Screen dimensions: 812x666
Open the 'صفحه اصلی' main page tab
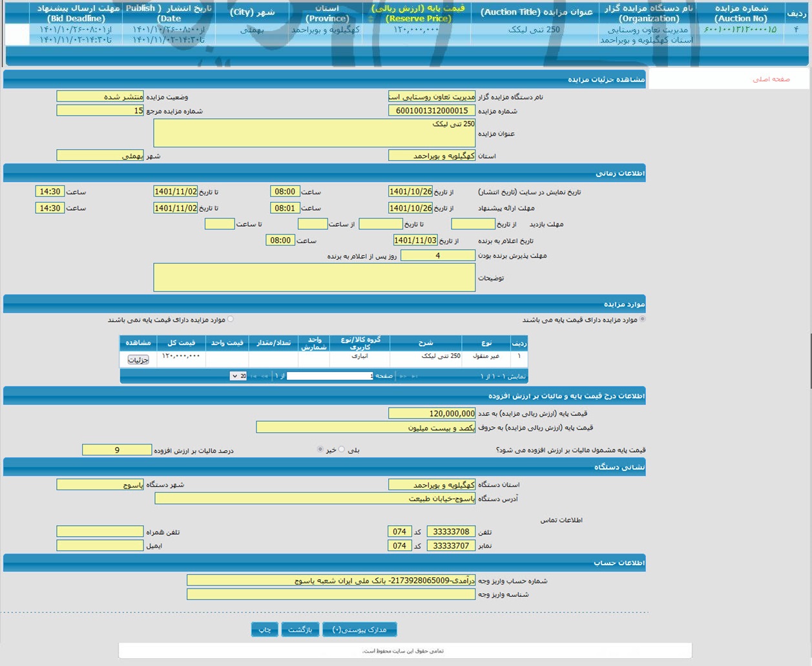(x=771, y=79)
